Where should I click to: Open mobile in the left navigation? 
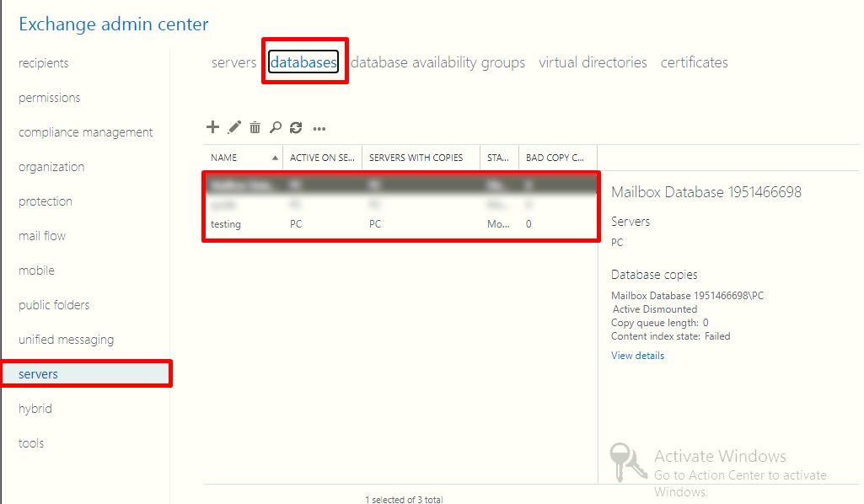coord(36,271)
